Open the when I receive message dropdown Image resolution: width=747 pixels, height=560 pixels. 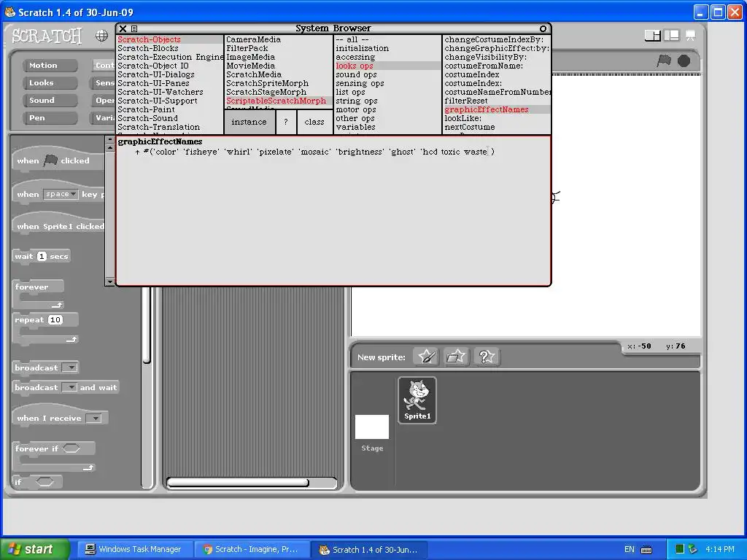point(94,418)
